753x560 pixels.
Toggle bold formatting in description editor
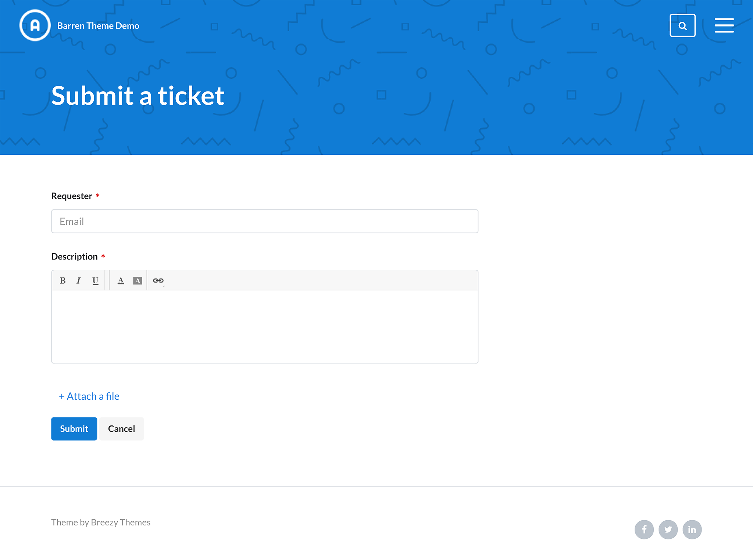(63, 281)
